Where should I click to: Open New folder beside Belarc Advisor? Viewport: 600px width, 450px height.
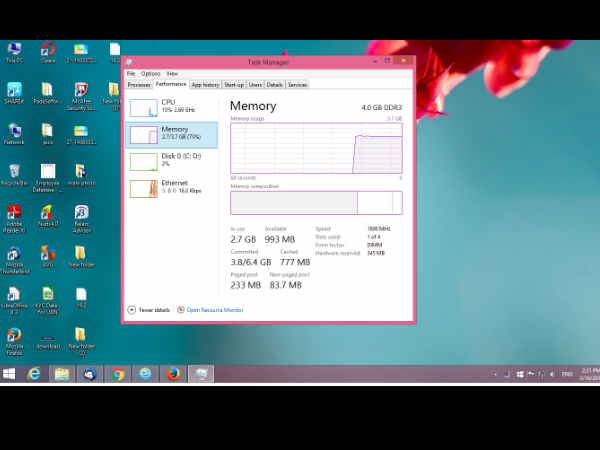pos(81,256)
